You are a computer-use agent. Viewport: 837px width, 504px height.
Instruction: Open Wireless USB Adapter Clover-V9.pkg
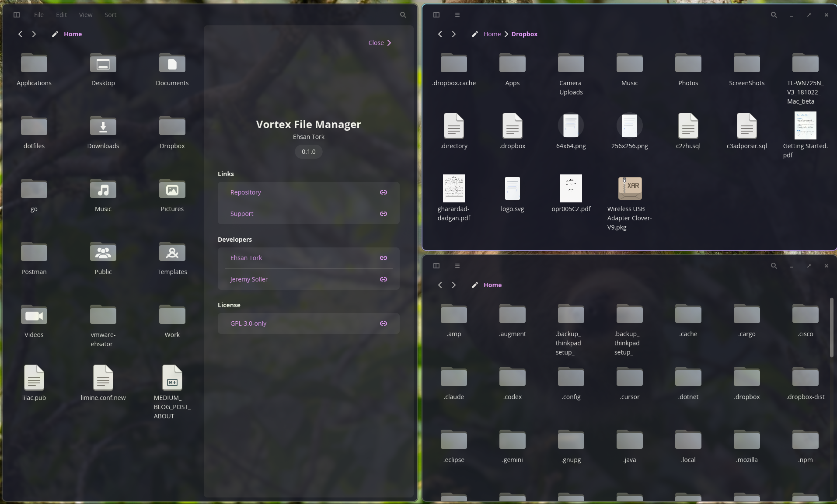(x=630, y=189)
